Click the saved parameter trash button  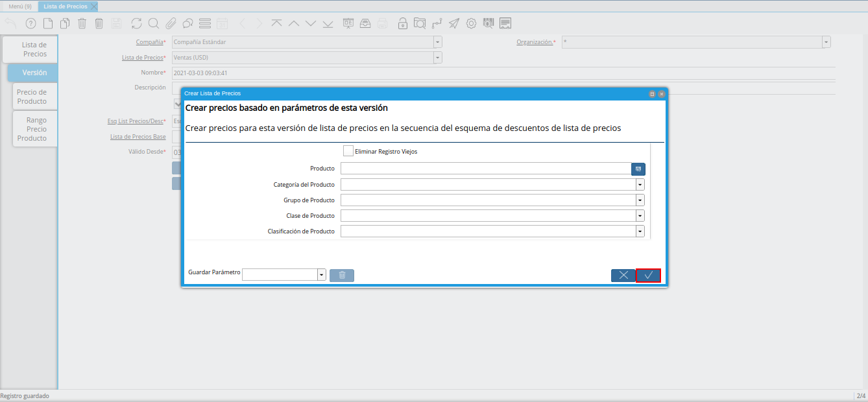342,276
